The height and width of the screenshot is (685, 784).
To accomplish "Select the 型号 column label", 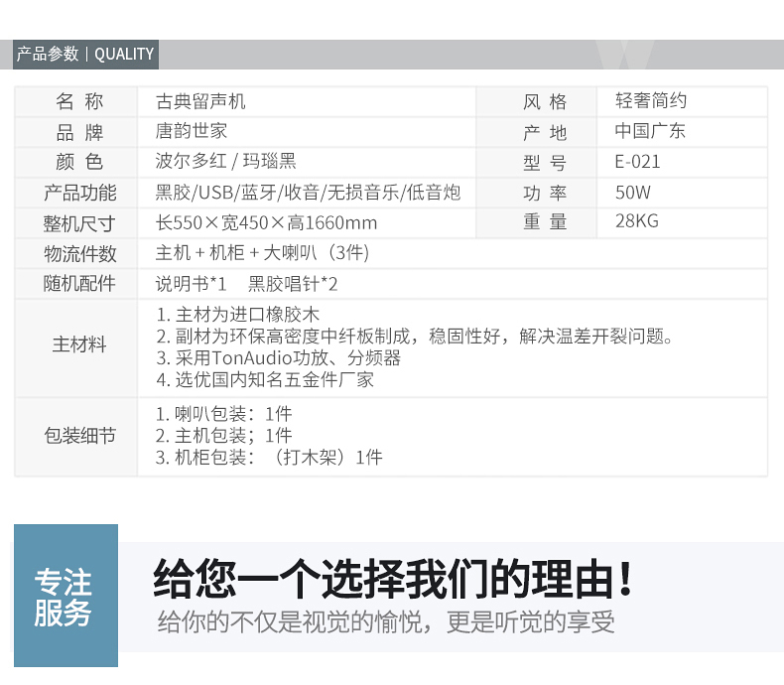I will click(x=545, y=163).
